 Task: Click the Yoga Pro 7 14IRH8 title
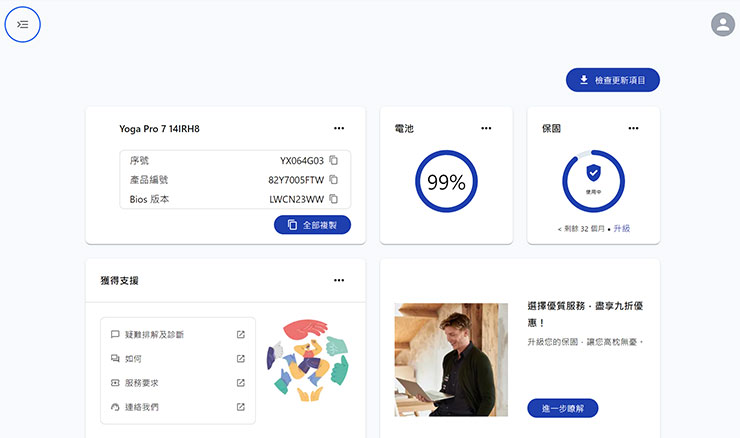tap(160, 129)
